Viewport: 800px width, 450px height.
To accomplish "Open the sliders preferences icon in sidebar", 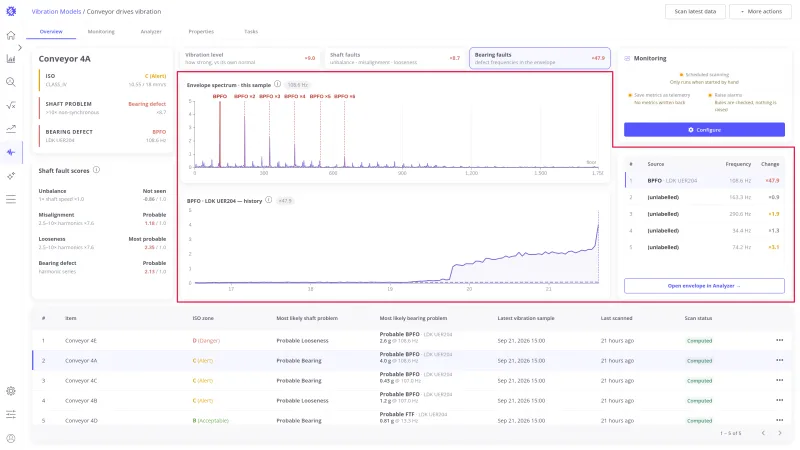I will pos(11,414).
